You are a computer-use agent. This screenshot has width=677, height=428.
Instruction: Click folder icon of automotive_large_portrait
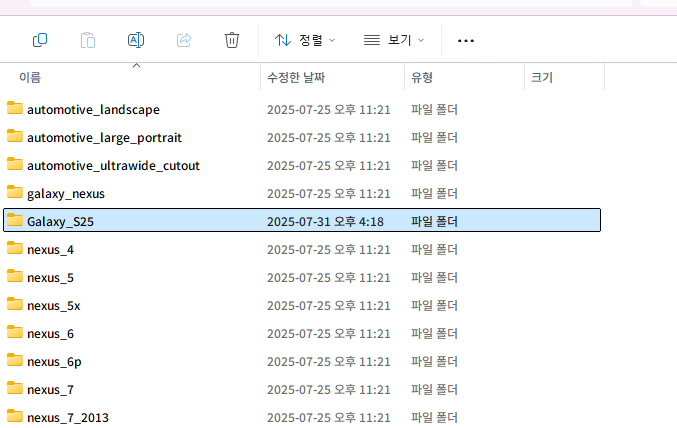pos(15,136)
